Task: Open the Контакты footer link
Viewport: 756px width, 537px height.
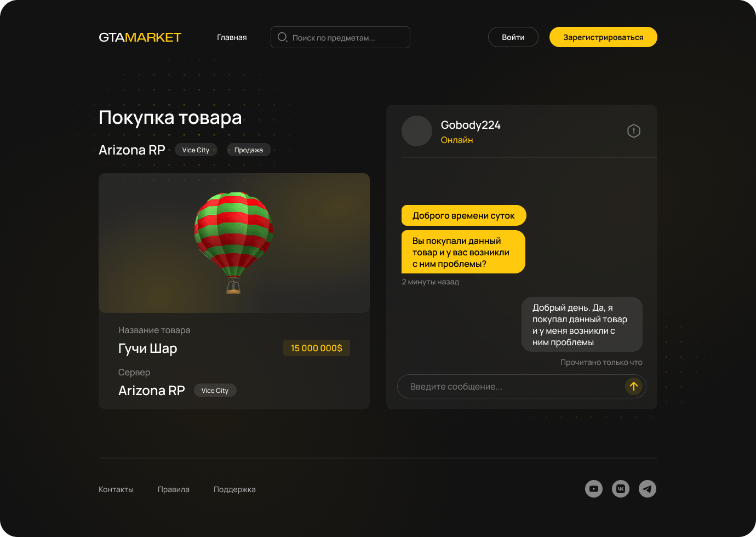Action: 116,489
